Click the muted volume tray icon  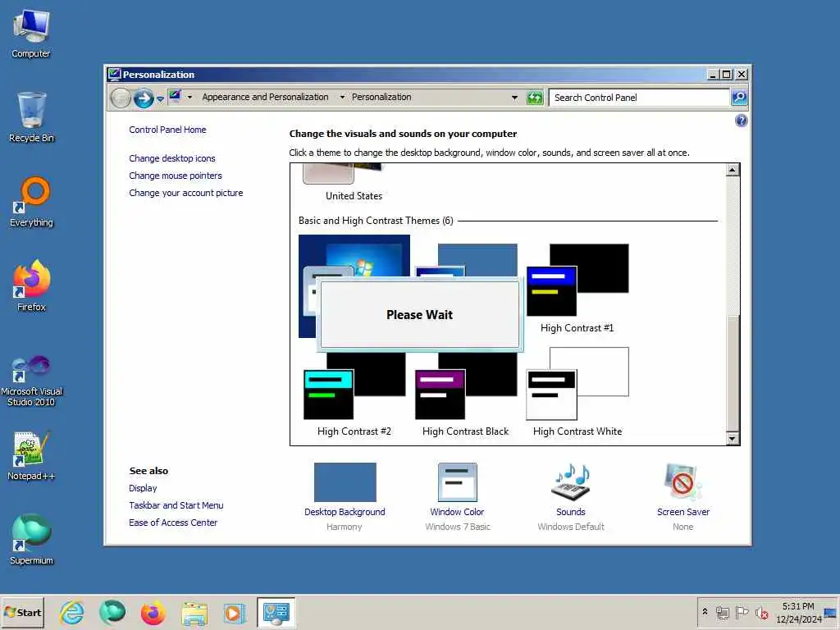[761, 612]
